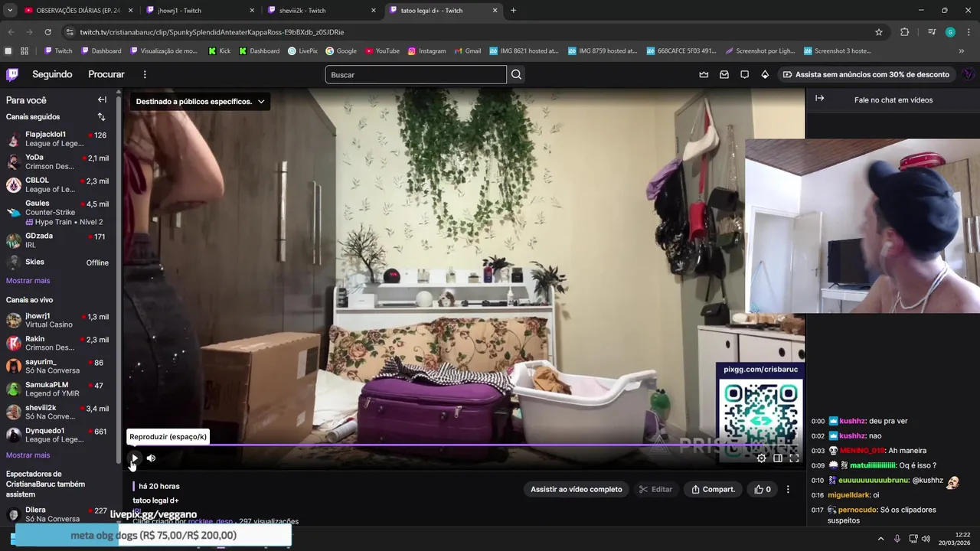
Task: Enter fullscreen on the video player
Action: pyautogui.click(x=794, y=458)
